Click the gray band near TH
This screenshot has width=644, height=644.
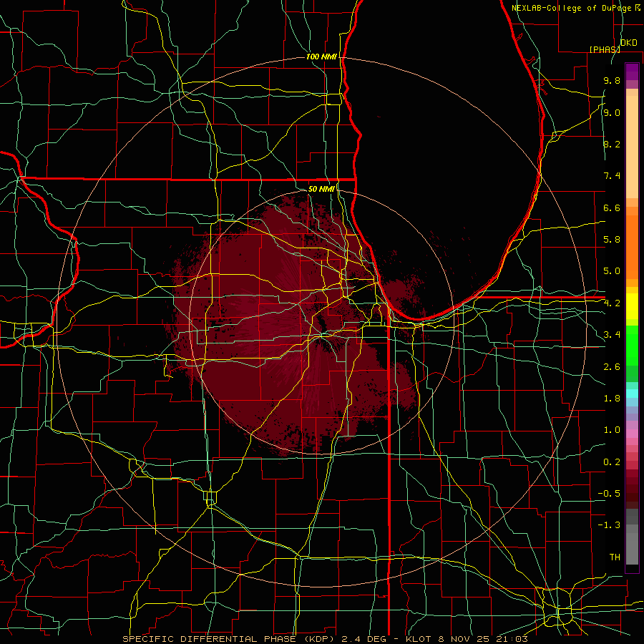pos(632,549)
